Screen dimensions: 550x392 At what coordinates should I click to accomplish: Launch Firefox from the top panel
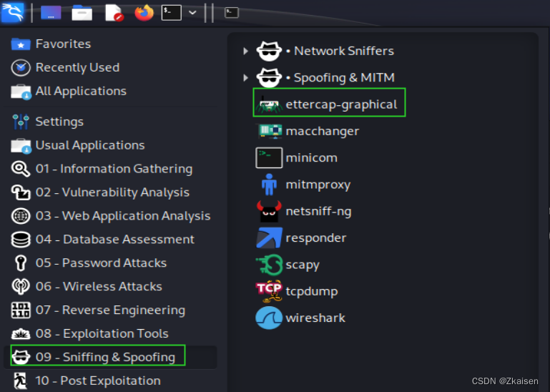144,13
